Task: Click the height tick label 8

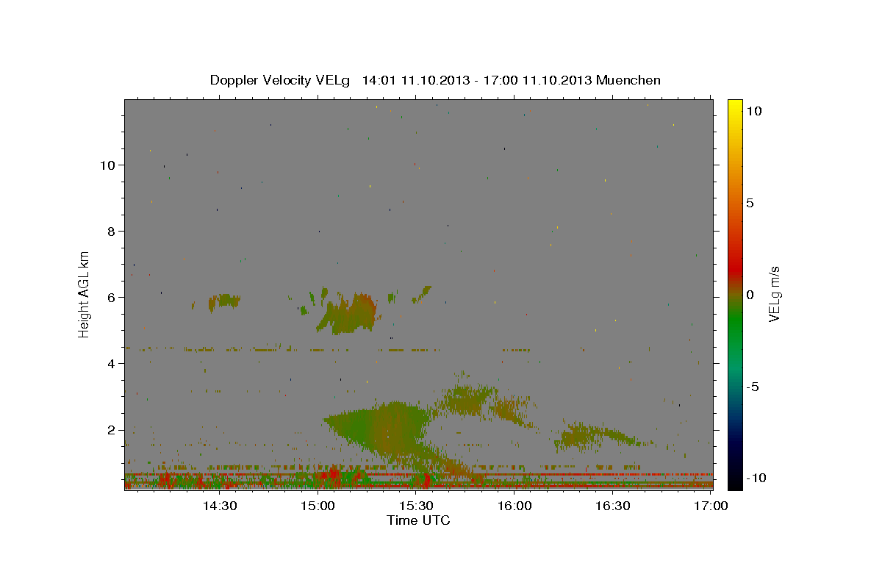Action: 112,231
